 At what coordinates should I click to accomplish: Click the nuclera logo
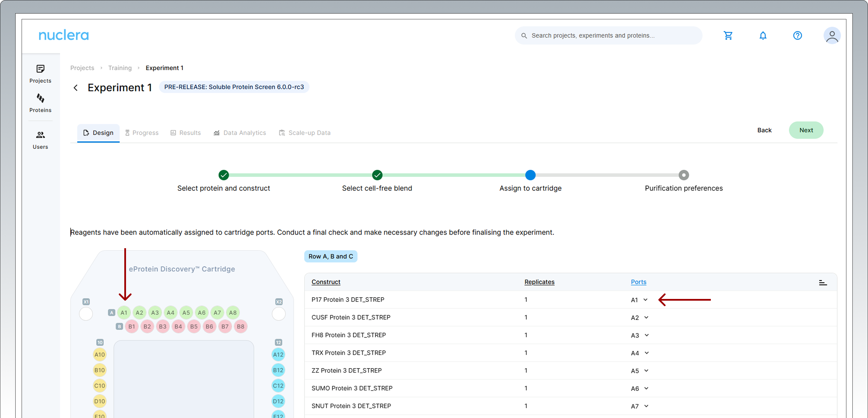64,35
